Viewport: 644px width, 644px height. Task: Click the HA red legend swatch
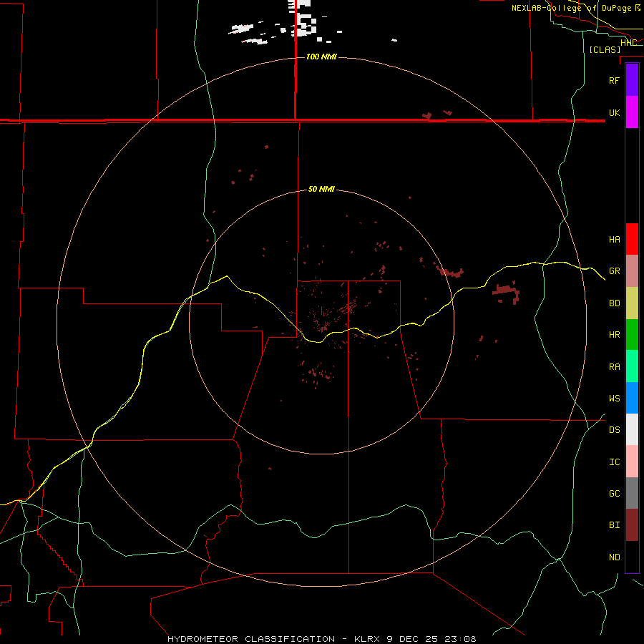coord(632,239)
